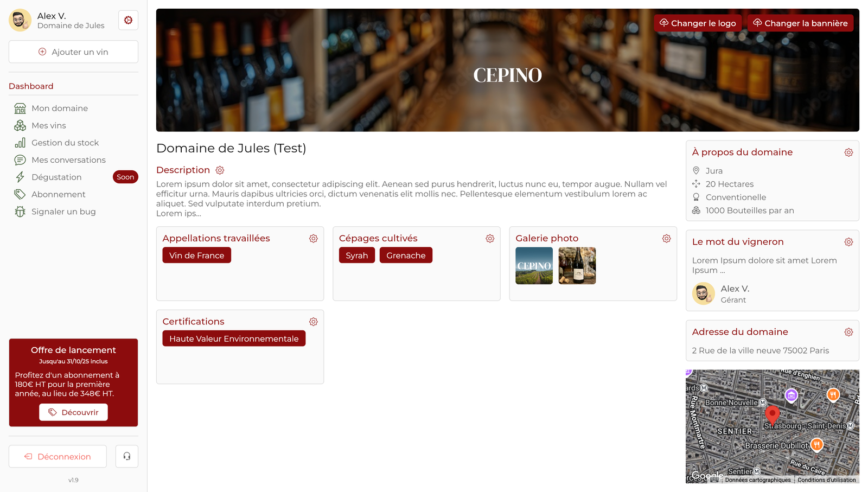Open À propos du domaine settings gear
Screen dimensions: 868x492
click(849, 152)
